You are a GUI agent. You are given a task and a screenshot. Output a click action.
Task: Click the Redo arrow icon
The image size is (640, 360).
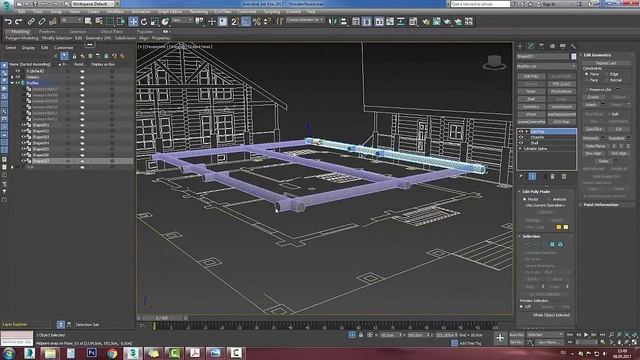click(x=19, y=22)
